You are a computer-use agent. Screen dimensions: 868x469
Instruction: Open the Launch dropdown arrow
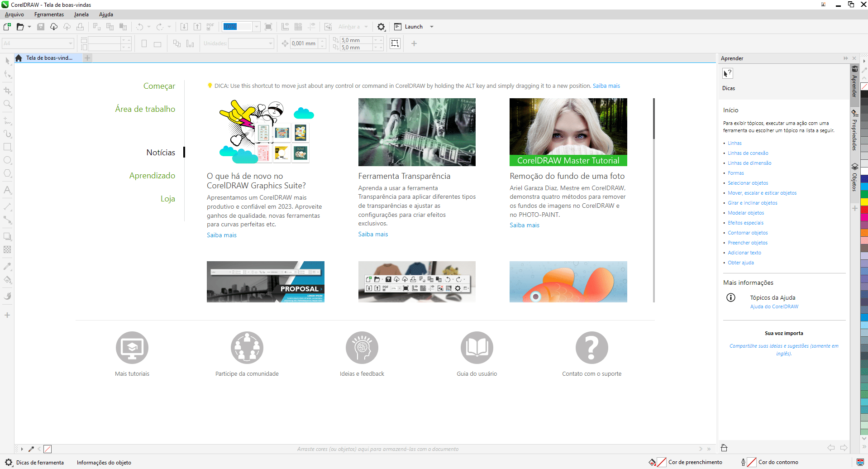[x=432, y=27]
